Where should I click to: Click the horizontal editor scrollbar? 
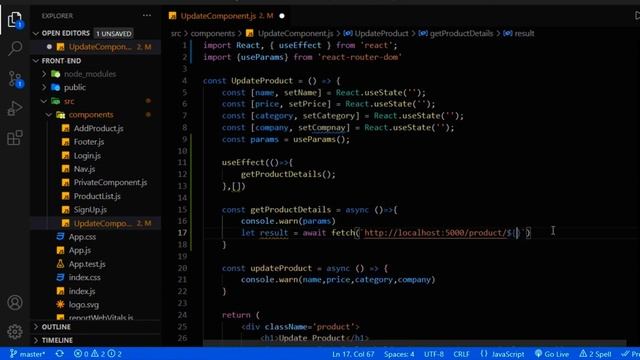tap(414, 343)
